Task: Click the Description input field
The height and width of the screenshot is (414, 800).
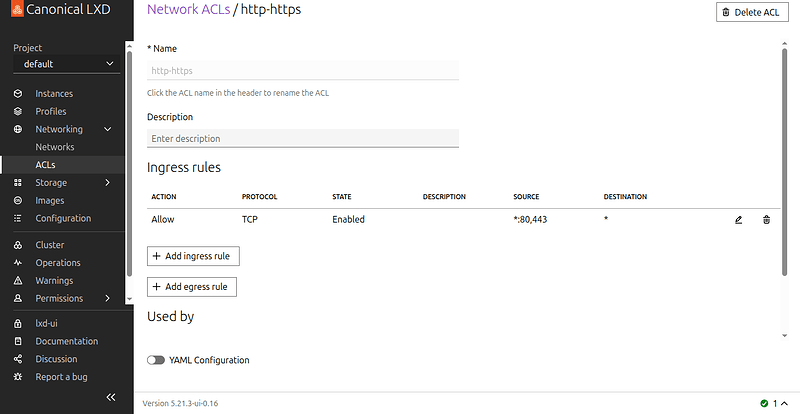Action: pyautogui.click(x=302, y=138)
